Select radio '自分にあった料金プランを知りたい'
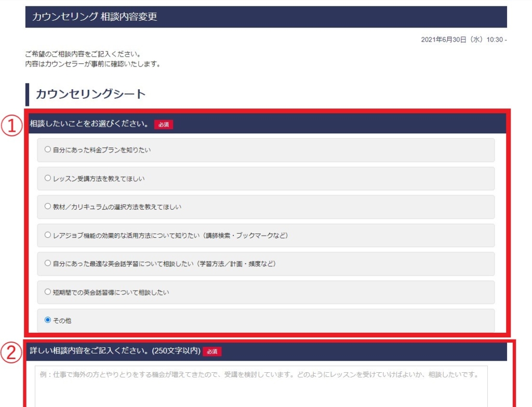The image size is (532, 407). pyautogui.click(x=47, y=149)
